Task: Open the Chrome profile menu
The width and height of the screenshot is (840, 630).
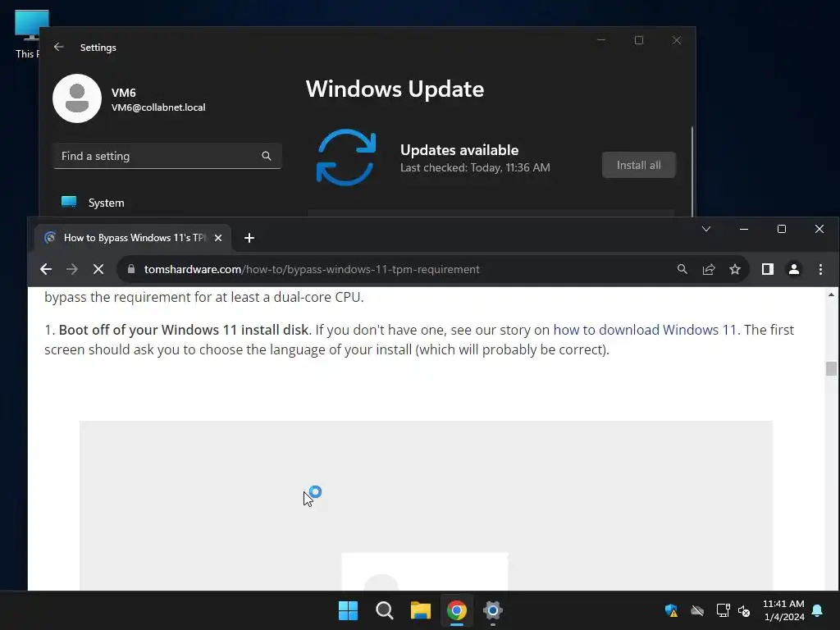Action: [x=794, y=269]
